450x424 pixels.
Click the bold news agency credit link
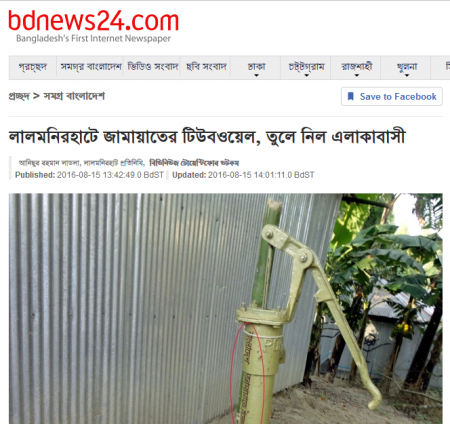pyautogui.click(x=194, y=163)
